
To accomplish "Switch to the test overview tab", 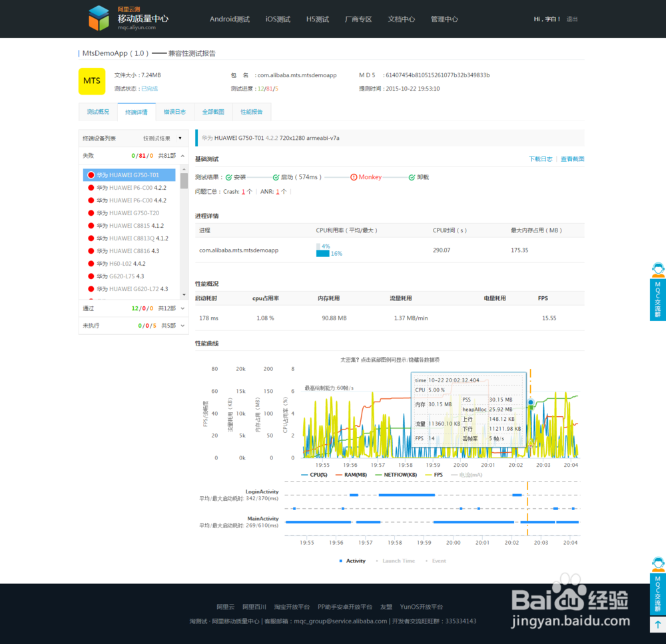I will (x=98, y=112).
